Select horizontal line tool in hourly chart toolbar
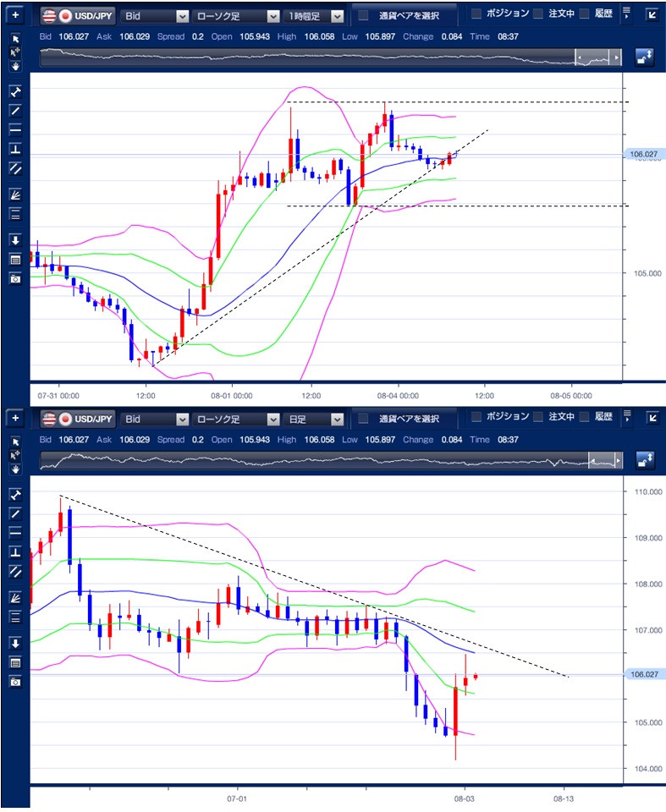The height and width of the screenshot is (812, 666). click(15, 129)
